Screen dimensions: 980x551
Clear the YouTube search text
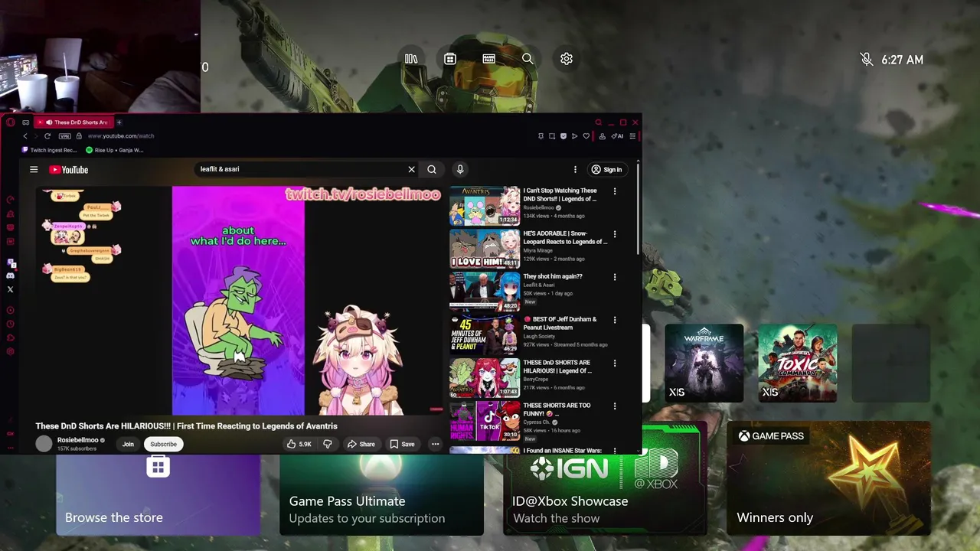click(x=411, y=170)
